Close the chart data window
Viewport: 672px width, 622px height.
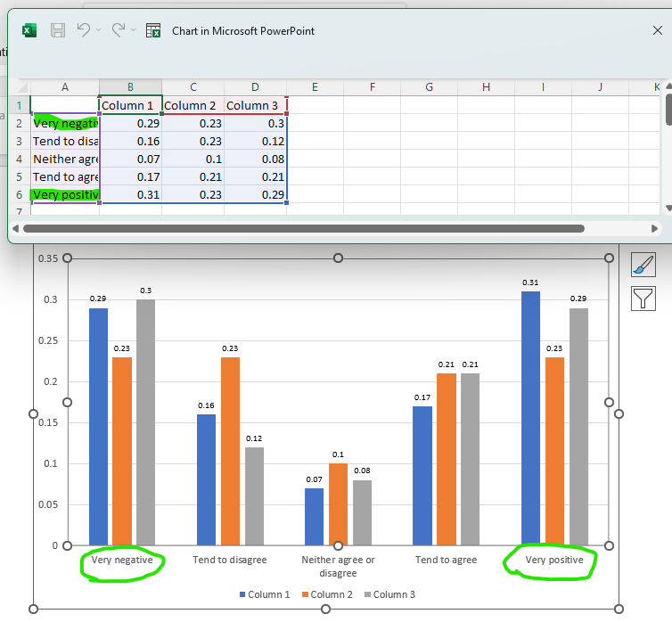[657, 30]
